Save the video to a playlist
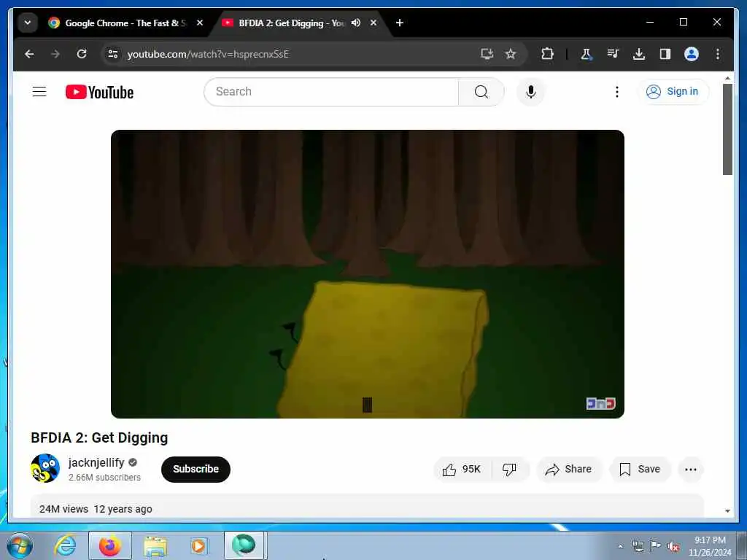The width and height of the screenshot is (747, 560). (x=640, y=470)
